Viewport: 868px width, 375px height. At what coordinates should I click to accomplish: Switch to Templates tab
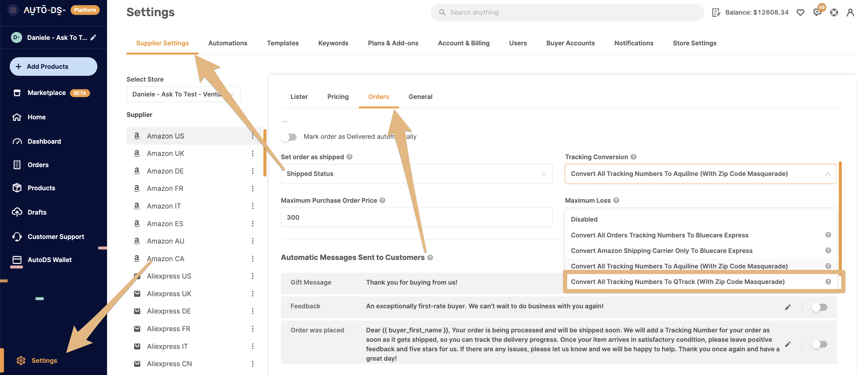point(283,43)
